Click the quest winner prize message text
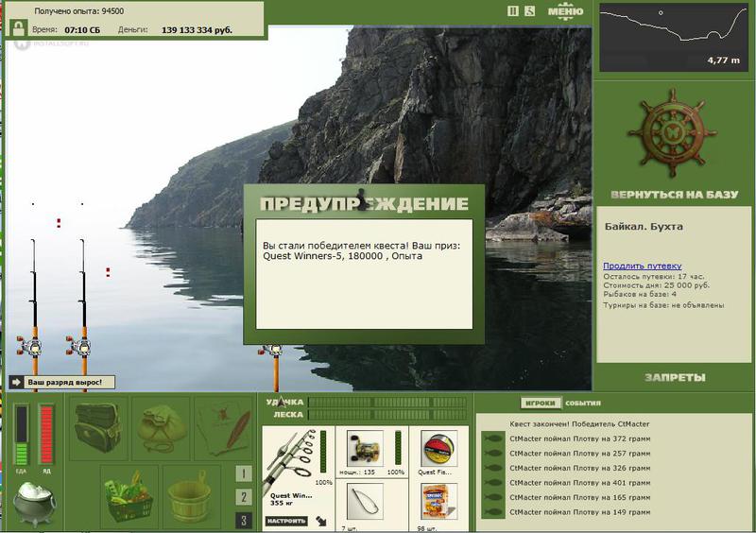The image size is (756, 533). 361,250
